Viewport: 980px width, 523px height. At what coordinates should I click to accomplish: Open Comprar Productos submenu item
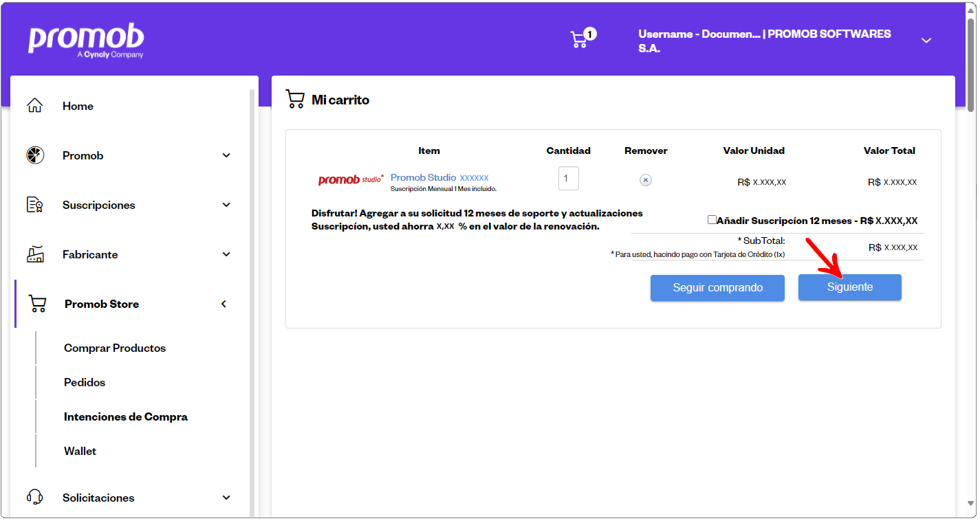click(x=115, y=348)
